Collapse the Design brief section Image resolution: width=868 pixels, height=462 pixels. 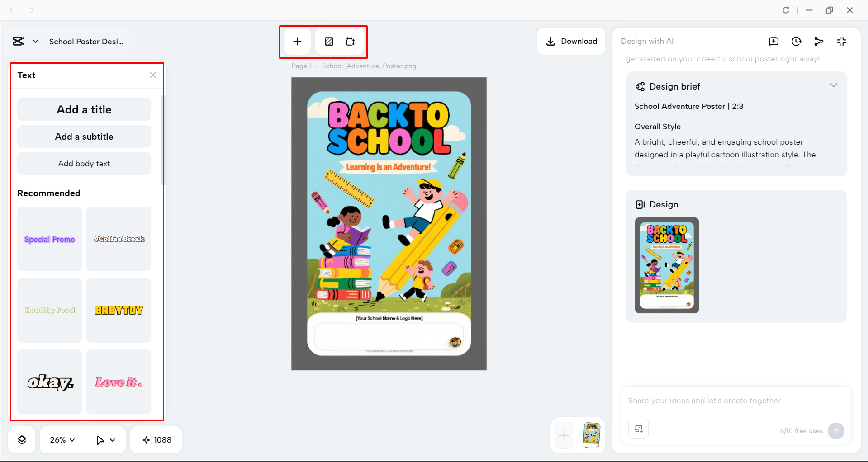click(x=834, y=85)
